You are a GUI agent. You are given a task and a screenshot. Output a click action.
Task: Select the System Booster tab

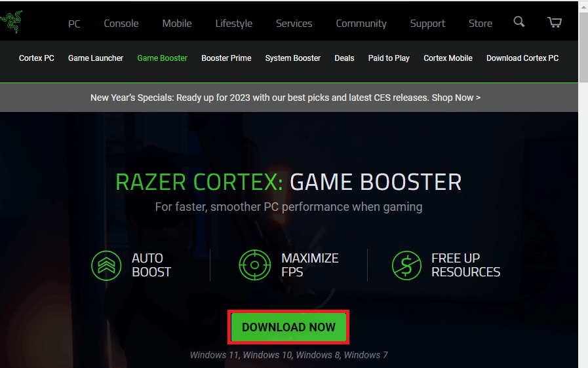coord(293,58)
